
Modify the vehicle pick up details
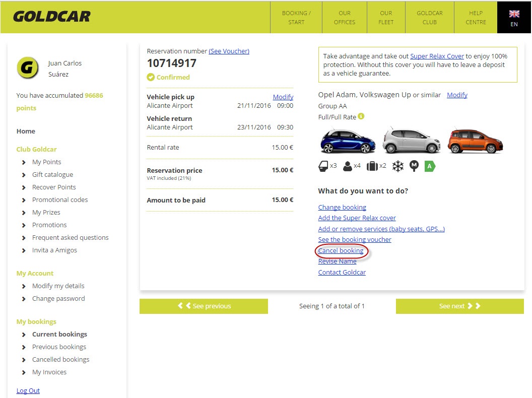click(283, 97)
